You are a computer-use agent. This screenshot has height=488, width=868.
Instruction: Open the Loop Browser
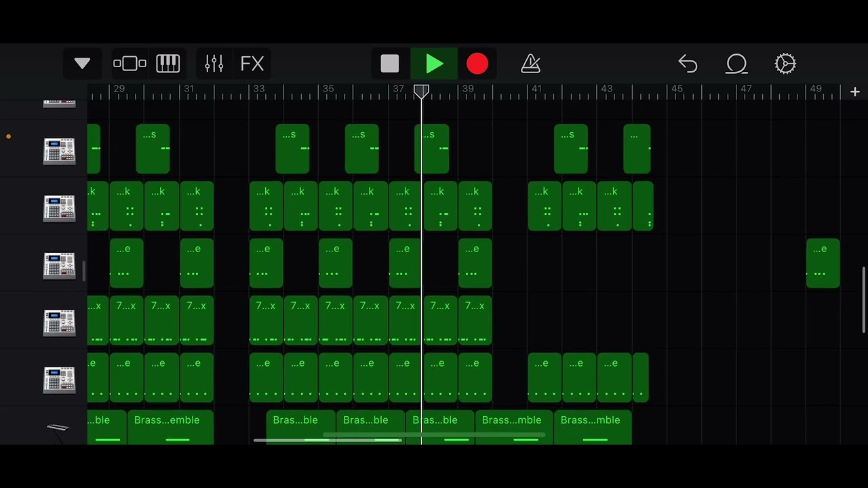736,64
